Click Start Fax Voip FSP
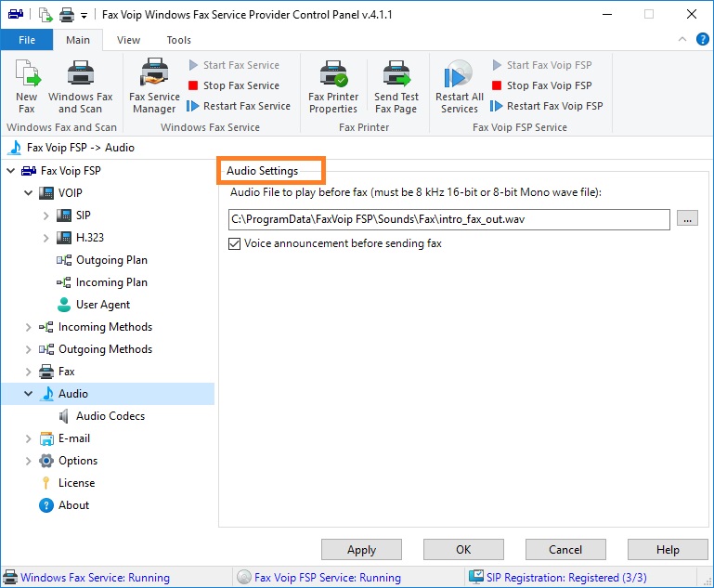The width and height of the screenshot is (714, 588). [x=542, y=65]
